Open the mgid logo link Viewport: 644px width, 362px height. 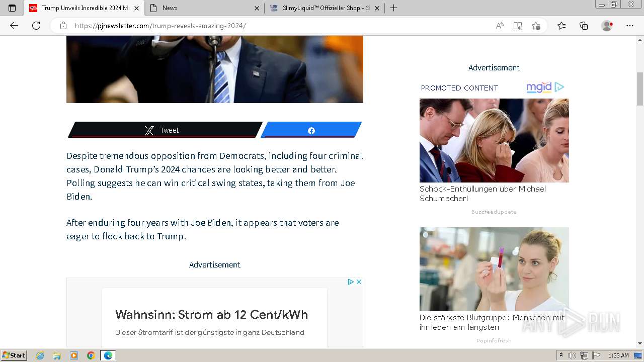(x=539, y=87)
